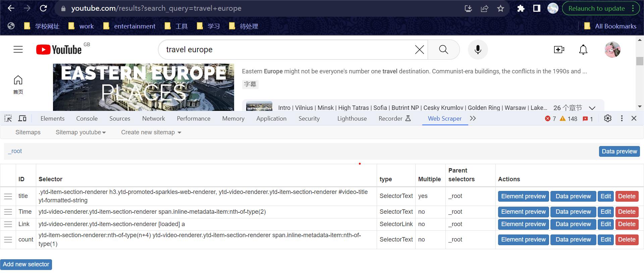This screenshot has height=273, width=644.
Task: Click Add new selector button
Action: point(26,264)
